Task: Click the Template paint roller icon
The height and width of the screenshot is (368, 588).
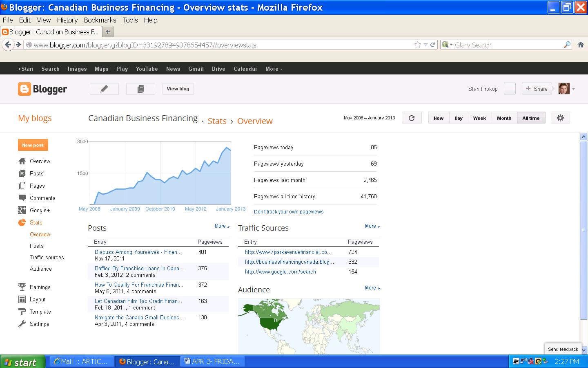Action: 22,312
